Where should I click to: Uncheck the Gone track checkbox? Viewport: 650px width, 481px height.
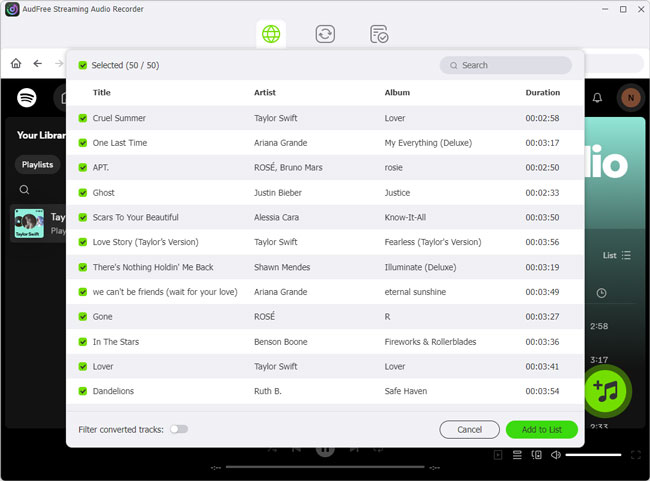tap(83, 317)
